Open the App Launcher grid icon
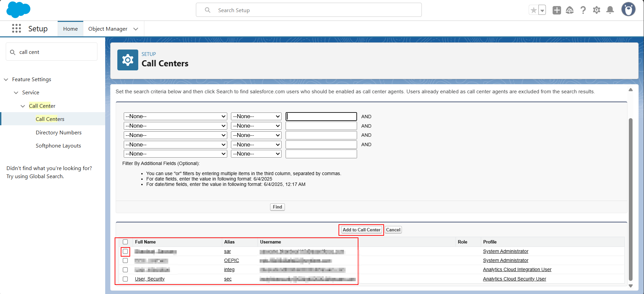The width and height of the screenshot is (644, 294). click(17, 29)
